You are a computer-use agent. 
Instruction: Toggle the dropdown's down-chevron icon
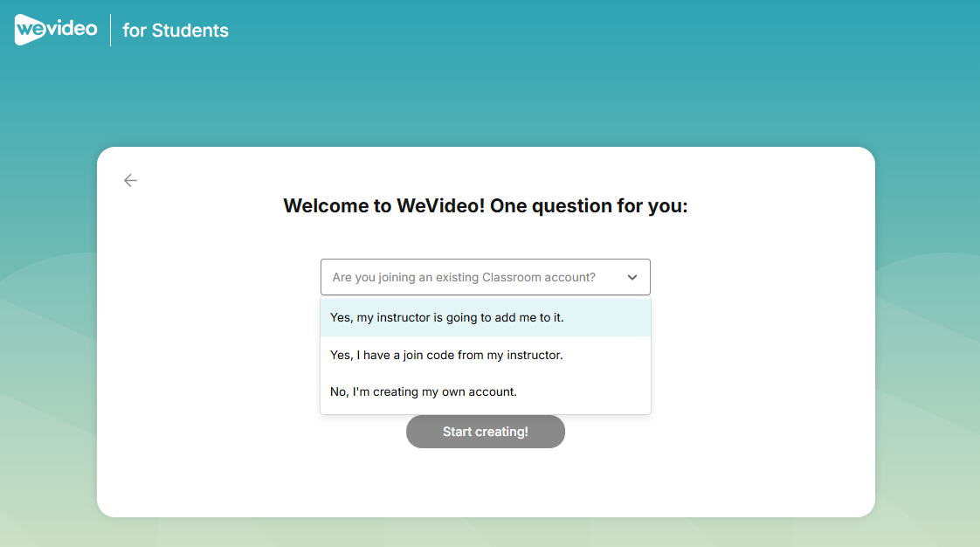pyautogui.click(x=631, y=277)
